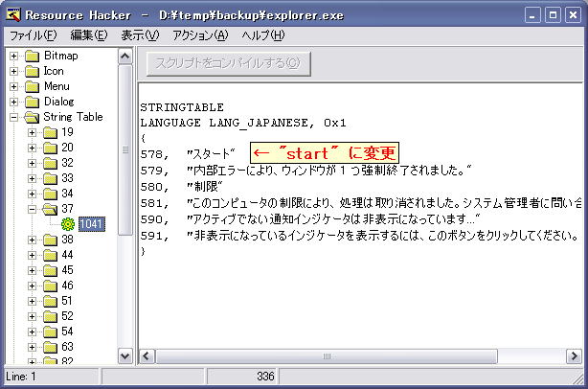The image size is (588, 389).
Task: Click the folder icon for 34
Action: click(x=50, y=194)
